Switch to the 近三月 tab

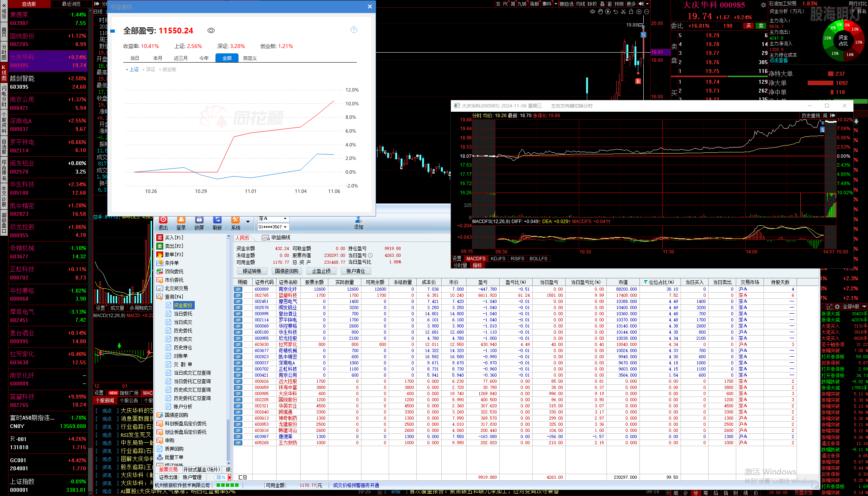(181, 58)
